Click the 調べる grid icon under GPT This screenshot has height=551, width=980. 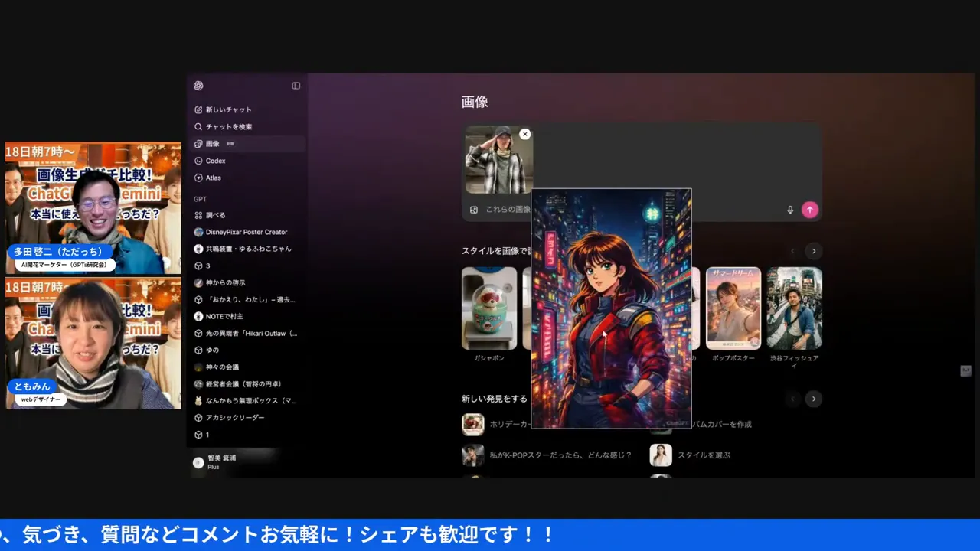pos(198,214)
